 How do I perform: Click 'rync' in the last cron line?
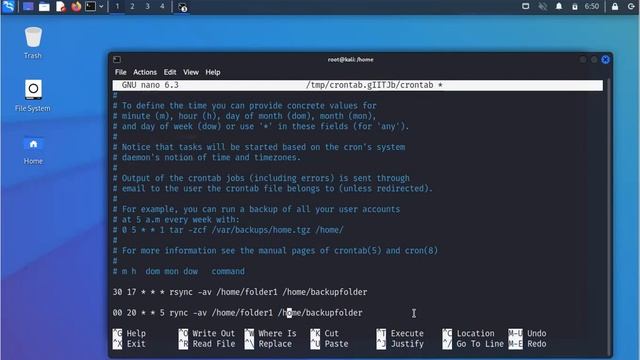[x=179, y=313]
